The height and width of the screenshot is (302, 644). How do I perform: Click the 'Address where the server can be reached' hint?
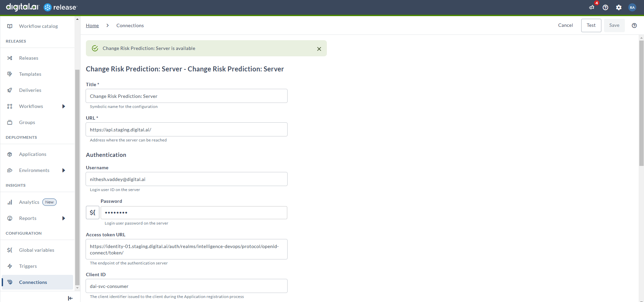128,140
